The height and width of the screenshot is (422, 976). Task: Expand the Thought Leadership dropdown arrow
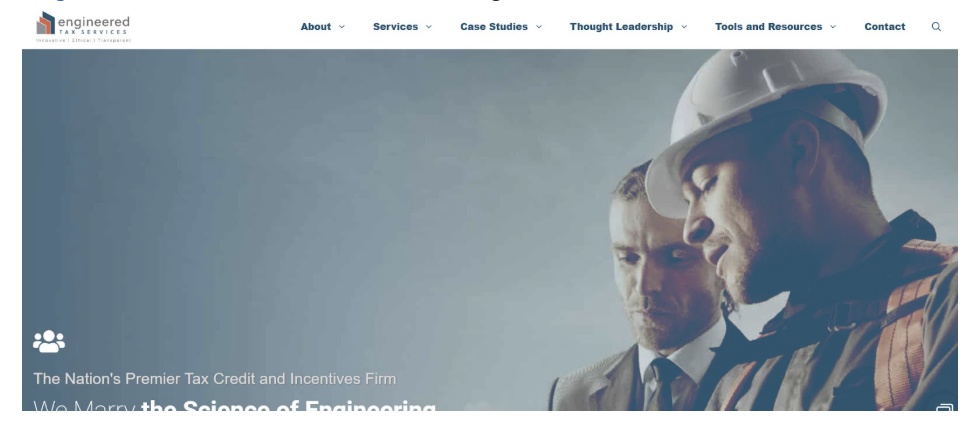tap(683, 27)
